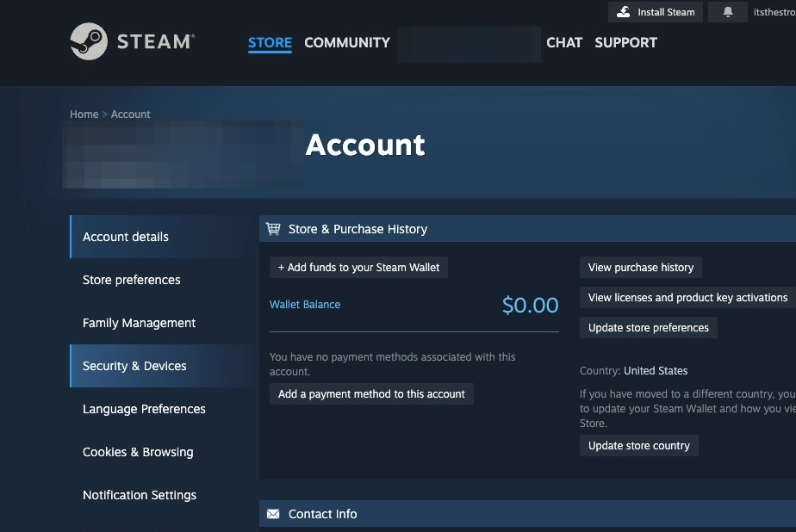Open the SUPPORT menu item
Viewport: 796px width, 532px height.
coord(625,42)
